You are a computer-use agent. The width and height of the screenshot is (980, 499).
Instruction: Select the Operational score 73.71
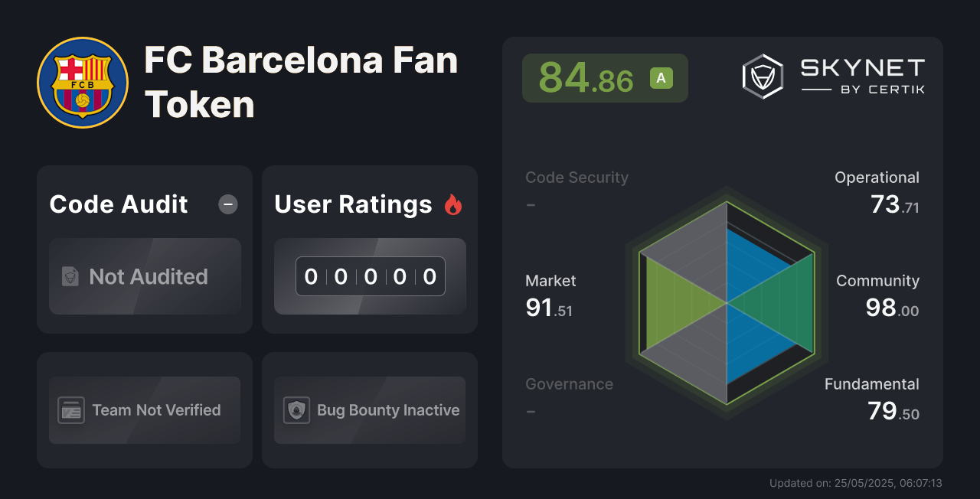coord(895,205)
